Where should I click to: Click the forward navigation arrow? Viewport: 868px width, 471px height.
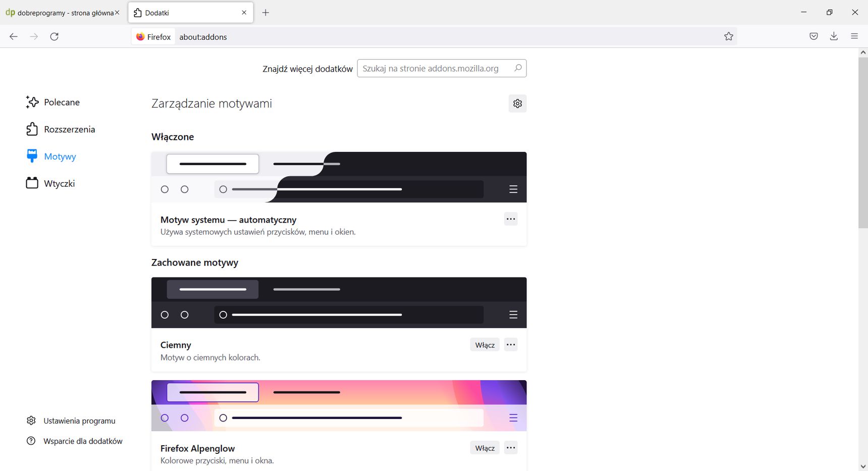(34, 36)
